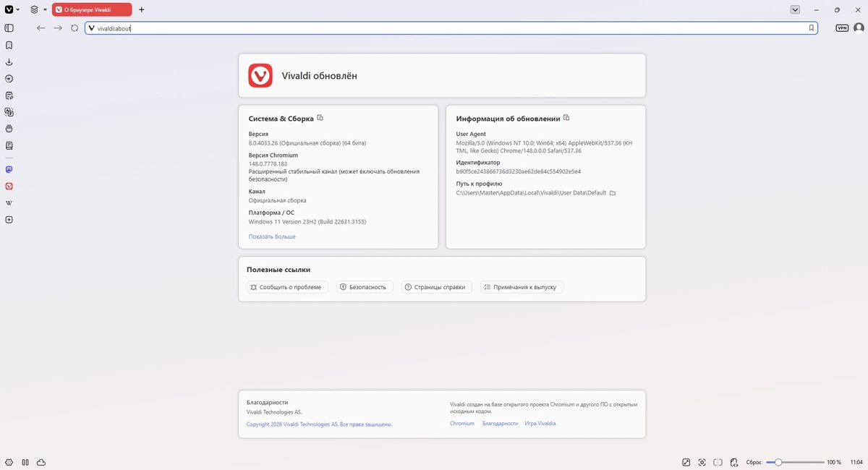This screenshot has width=868, height=470.
Task: Open the 'Безопасность' link button
Action: click(x=365, y=287)
